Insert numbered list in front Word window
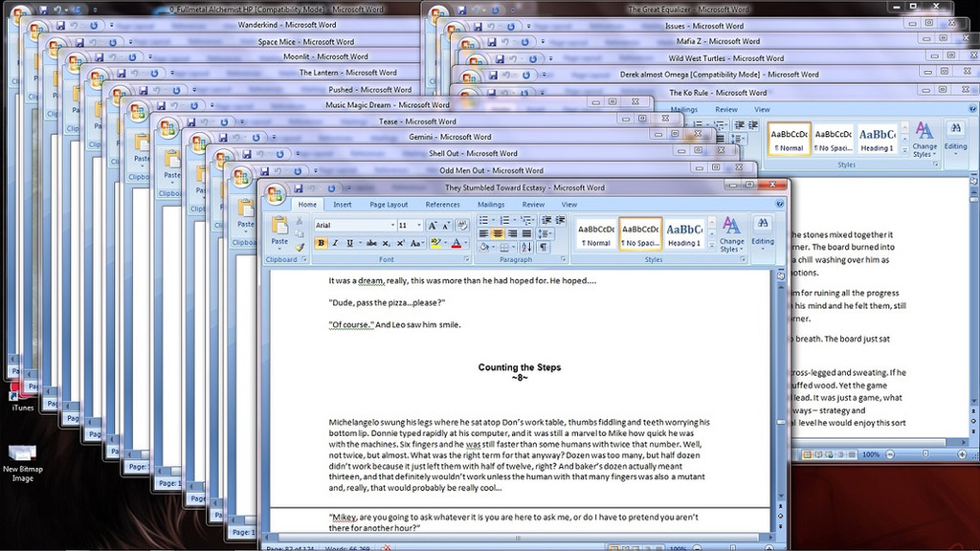 (x=505, y=220)
